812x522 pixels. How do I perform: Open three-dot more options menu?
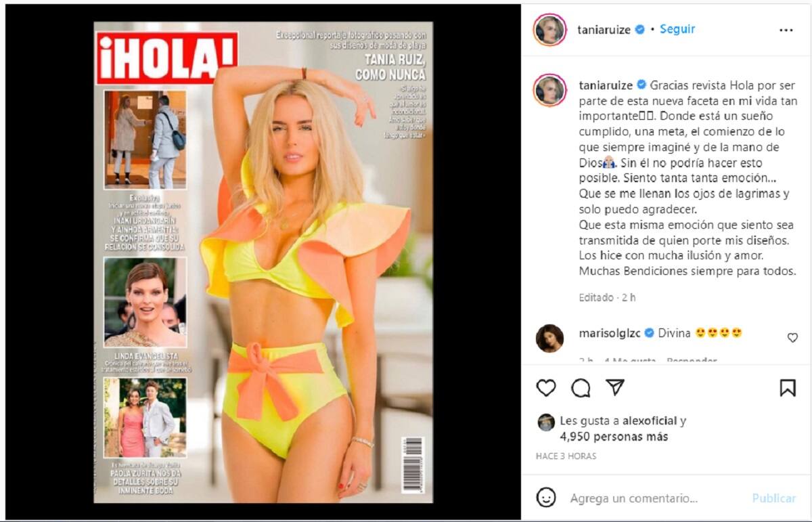pos(786,30)
